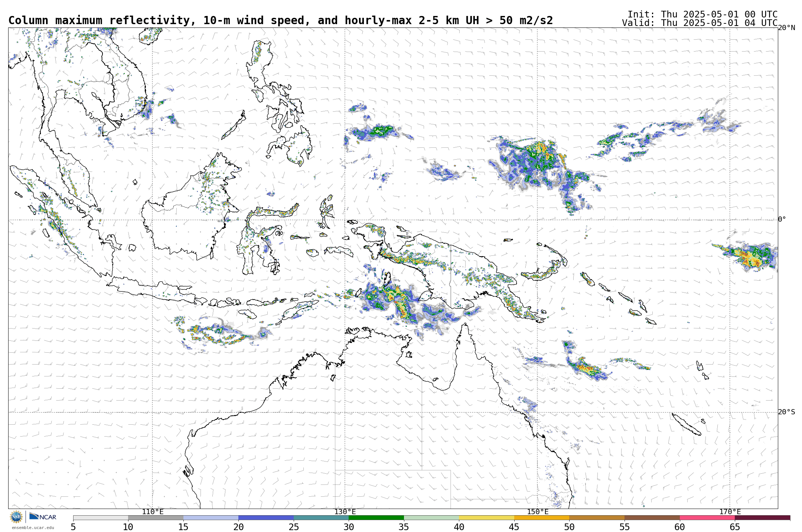Click the Init time text
802x532 pixels.
point(702,14)
